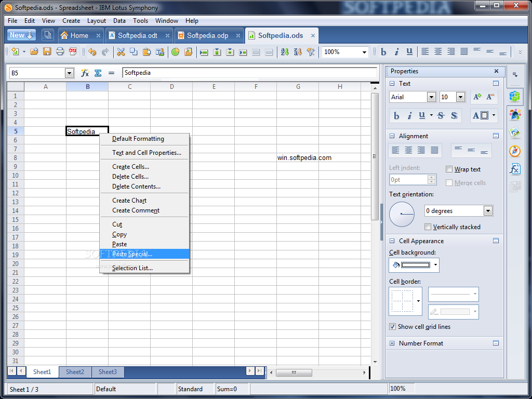The image size is (532, 399).
Task: Click the text orientation dial
Action: 402,214
